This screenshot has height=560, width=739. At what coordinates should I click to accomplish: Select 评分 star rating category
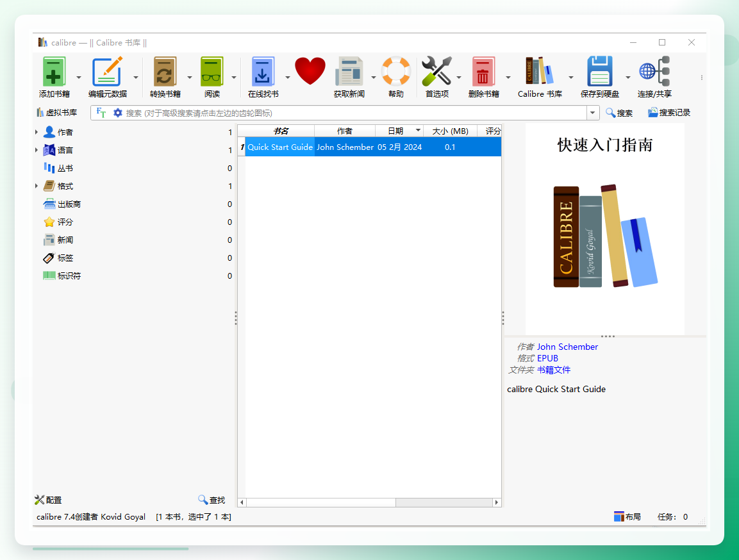pyautogui.click(x=65, y=222)
